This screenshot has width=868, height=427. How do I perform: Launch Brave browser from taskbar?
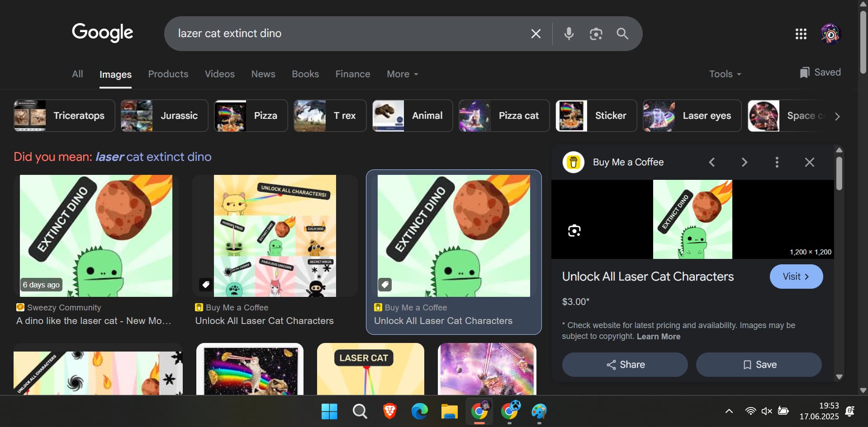click(x=389, y=411)
